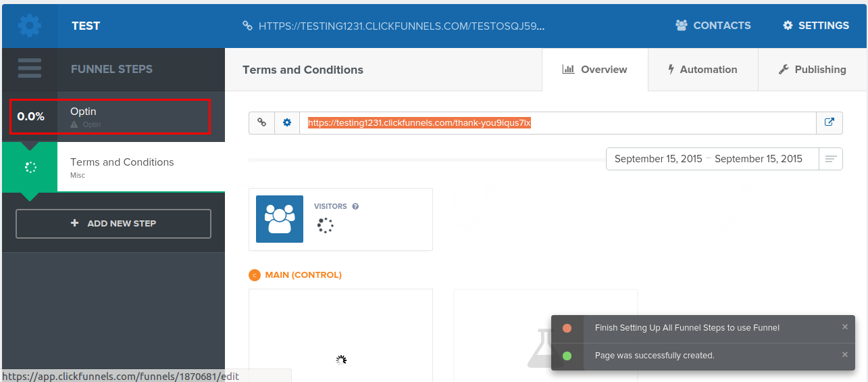Click the TEST funnel name in header
This screenshot has height=382, width=868.
tap(86, 26)
